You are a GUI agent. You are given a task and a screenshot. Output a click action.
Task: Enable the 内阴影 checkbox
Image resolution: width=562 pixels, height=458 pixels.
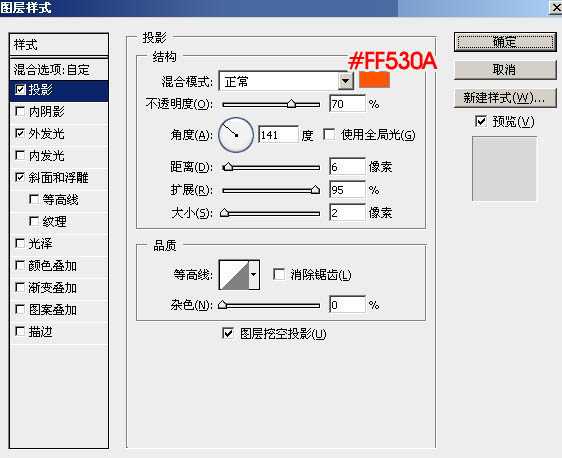pyautogui.click(x=20, y=111)
